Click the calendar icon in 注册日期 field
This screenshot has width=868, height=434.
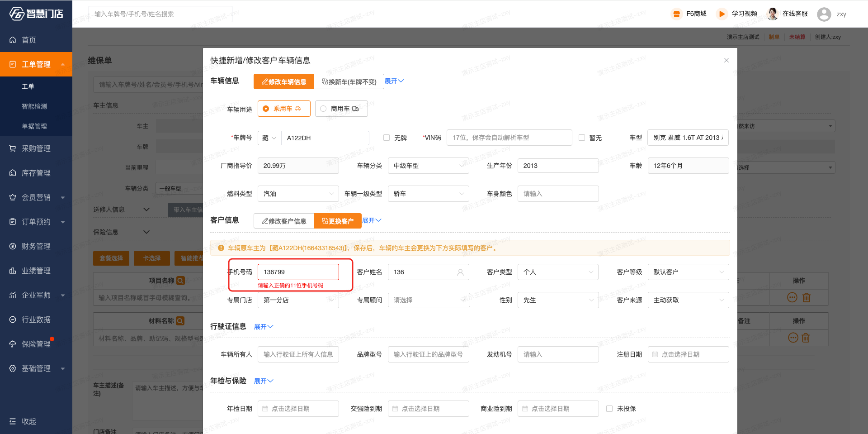coord(655,354)
